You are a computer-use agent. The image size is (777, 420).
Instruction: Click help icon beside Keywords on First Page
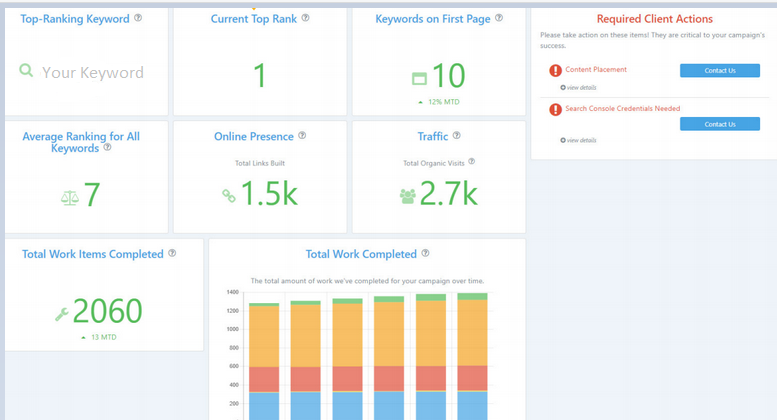click(x=499, y=18)
